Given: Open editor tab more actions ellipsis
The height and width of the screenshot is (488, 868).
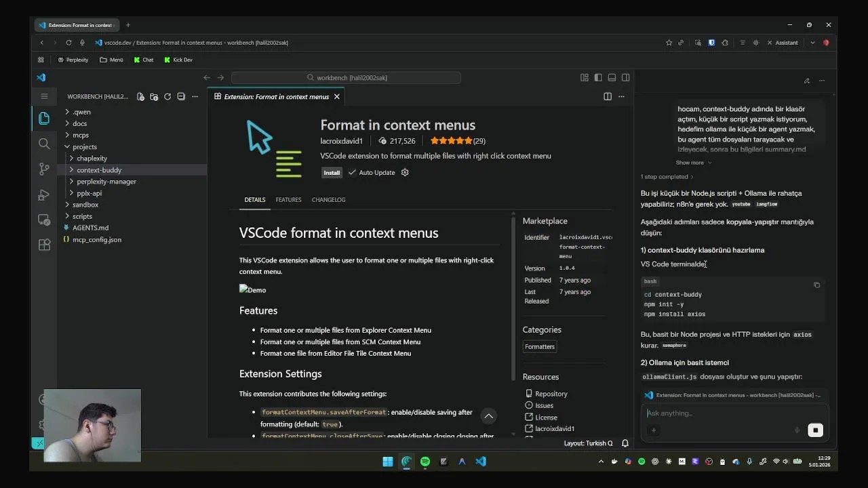Looking at the screenshot, I should click(x=621, y=96).
